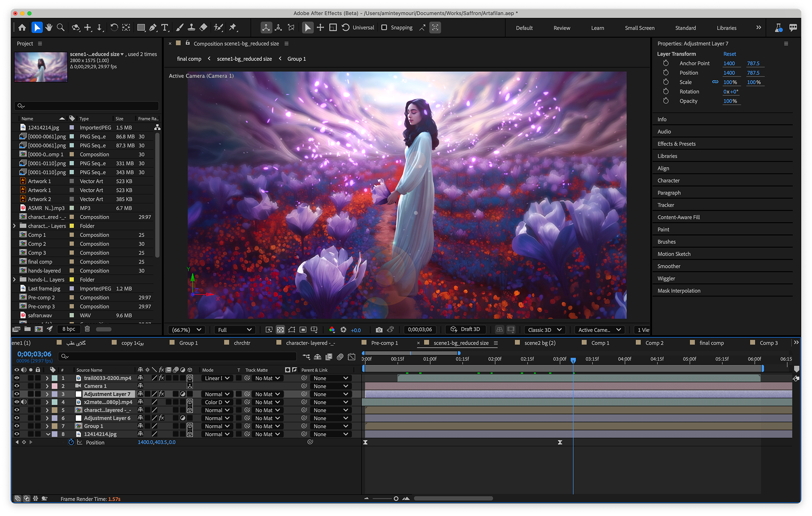The width and height of the screenshot is (812, 516).
Task: Select the Zoom magnifier tool
Action: tap(60, 28)
